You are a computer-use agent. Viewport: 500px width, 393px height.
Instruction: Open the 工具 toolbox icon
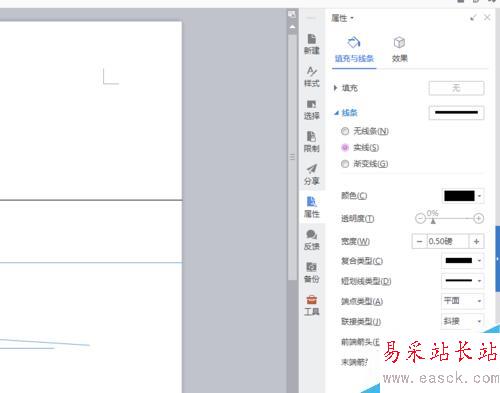(312, 305)
